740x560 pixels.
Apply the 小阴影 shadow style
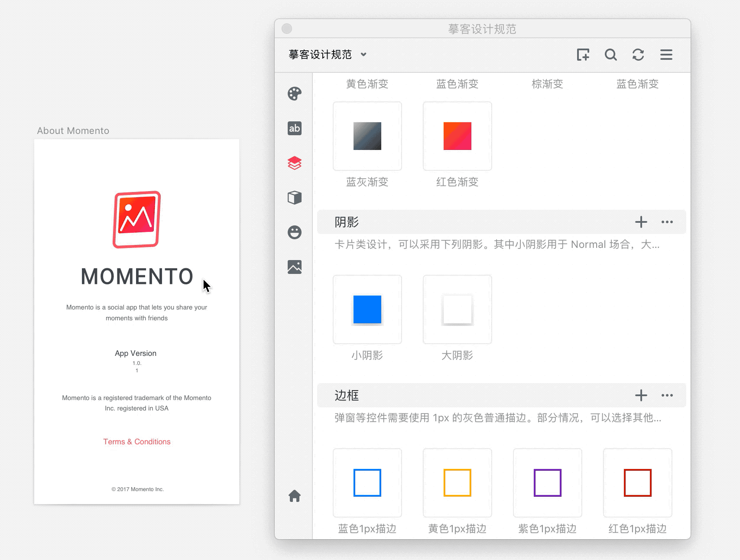click(367, 309)
